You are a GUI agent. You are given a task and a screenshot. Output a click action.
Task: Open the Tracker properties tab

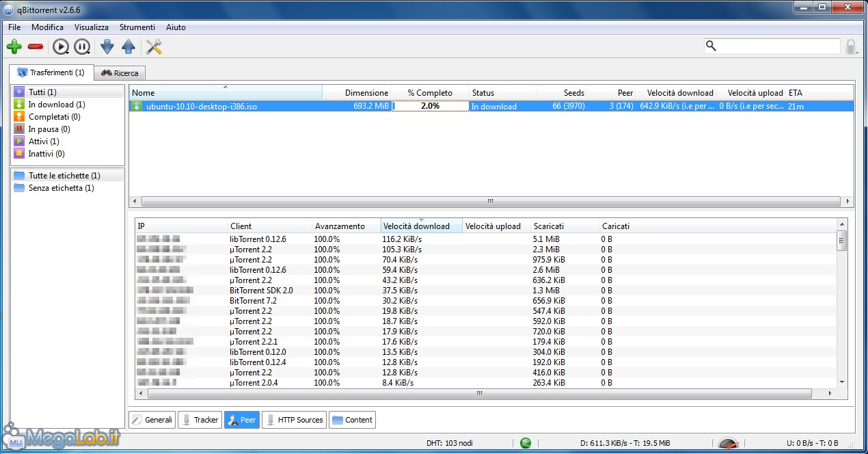pos(200,420)
